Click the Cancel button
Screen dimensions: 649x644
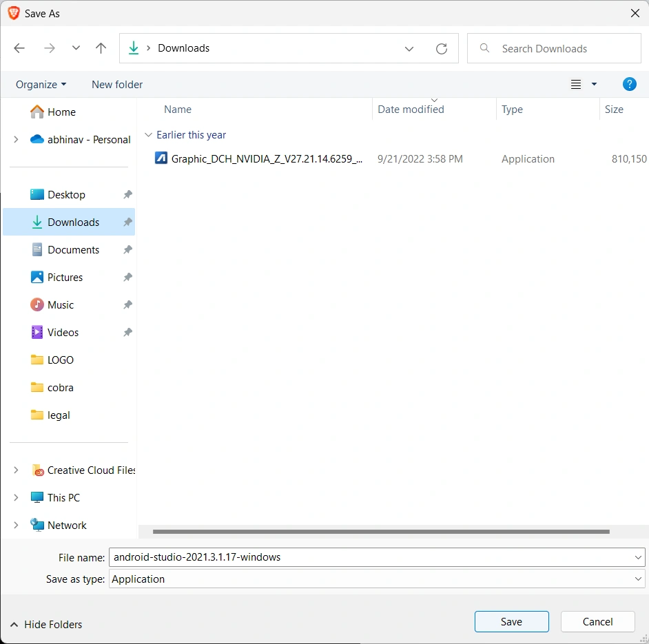coord(597,621)
